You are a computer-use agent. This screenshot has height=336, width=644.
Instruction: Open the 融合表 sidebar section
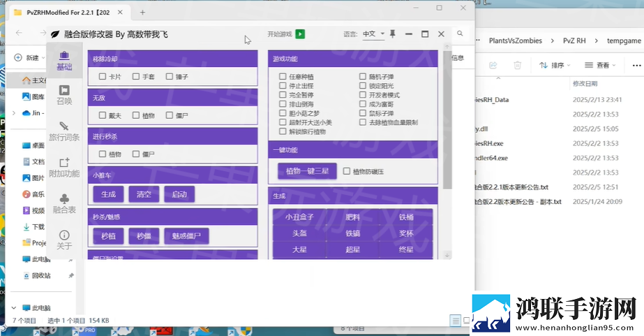[64, 203]
